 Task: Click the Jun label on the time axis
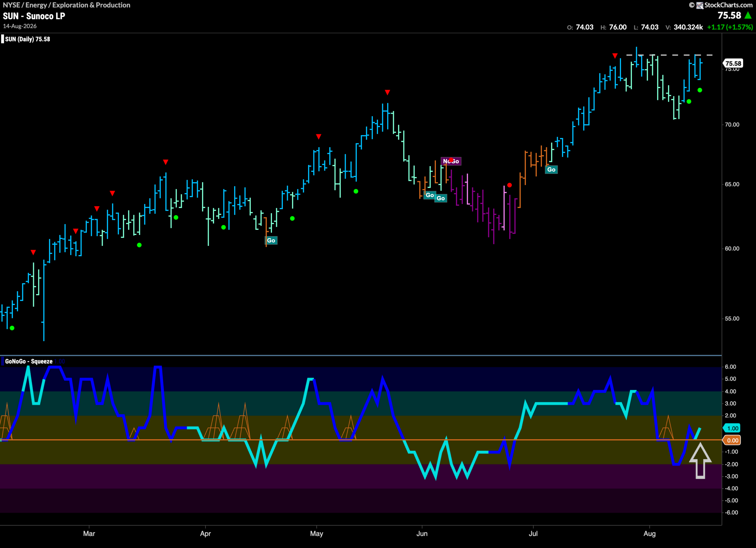click(x=422, y=534)
